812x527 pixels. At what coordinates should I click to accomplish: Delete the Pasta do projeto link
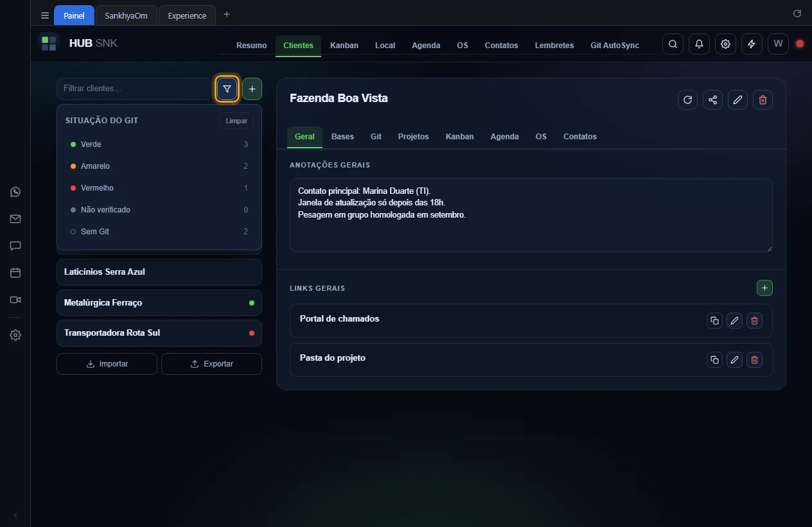755,359
